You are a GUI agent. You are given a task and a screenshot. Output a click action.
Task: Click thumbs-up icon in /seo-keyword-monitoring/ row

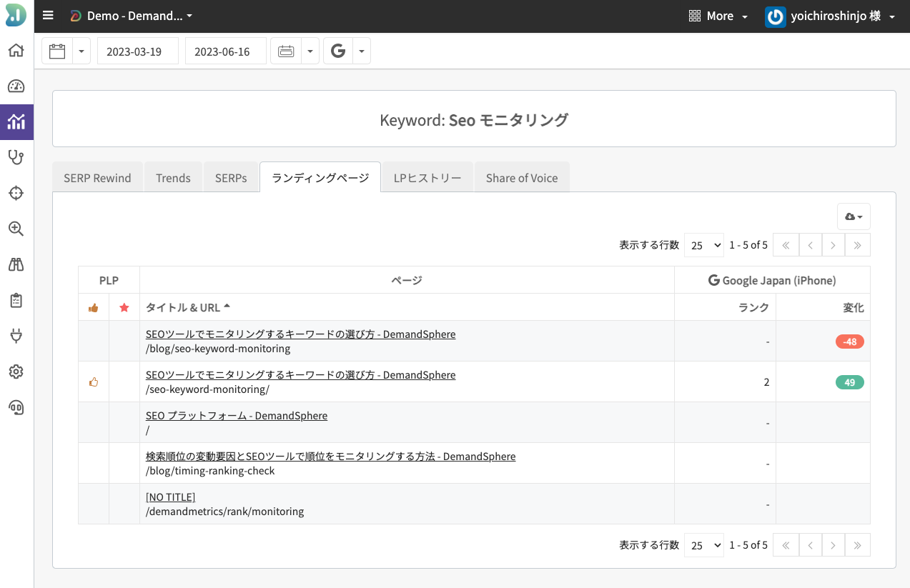point(93,382)
